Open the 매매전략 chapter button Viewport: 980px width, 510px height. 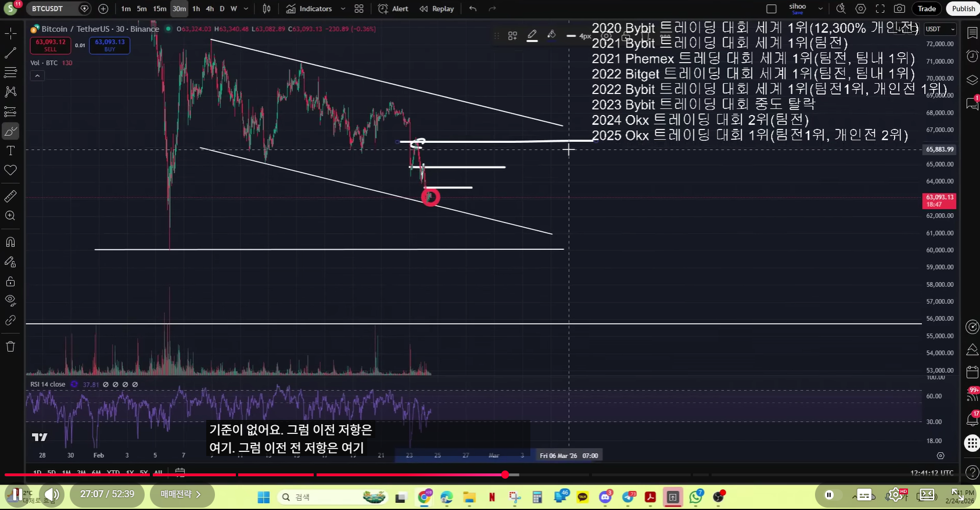(181, 494)
